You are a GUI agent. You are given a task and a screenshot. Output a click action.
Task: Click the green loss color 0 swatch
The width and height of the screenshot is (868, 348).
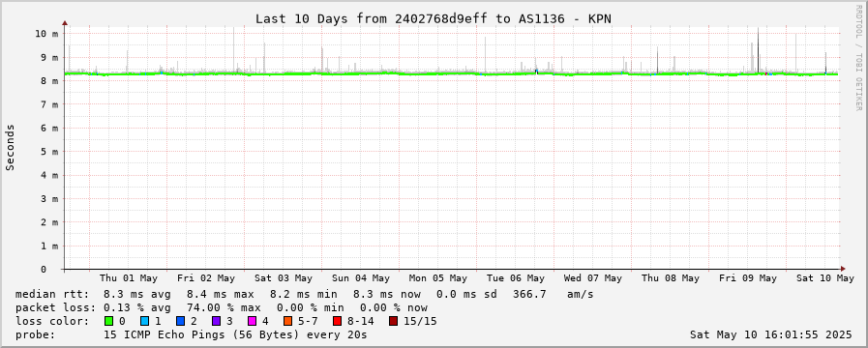click(x=108, y=321)
